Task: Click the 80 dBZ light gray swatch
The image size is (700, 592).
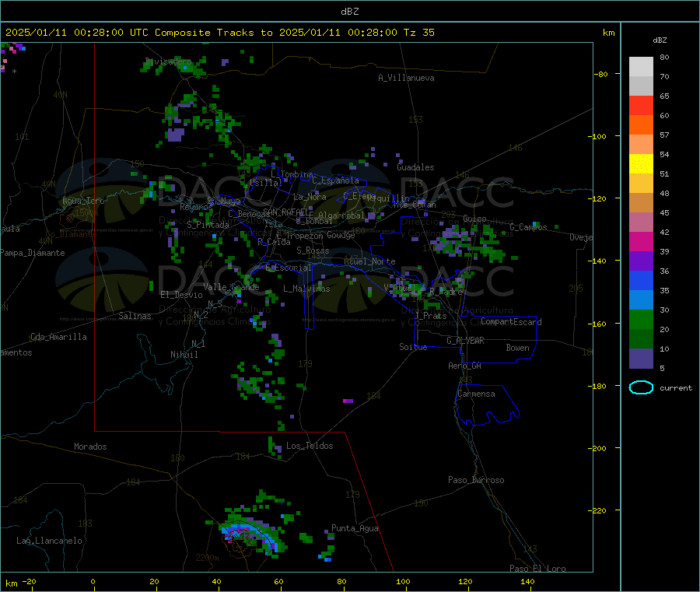Action: coord(641,67)
